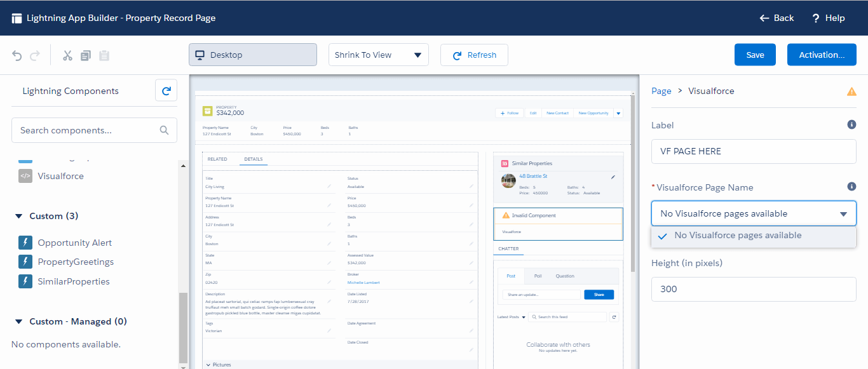Click the warning icon next to the Visualforce breadcrumb

(x=851, y=91)
